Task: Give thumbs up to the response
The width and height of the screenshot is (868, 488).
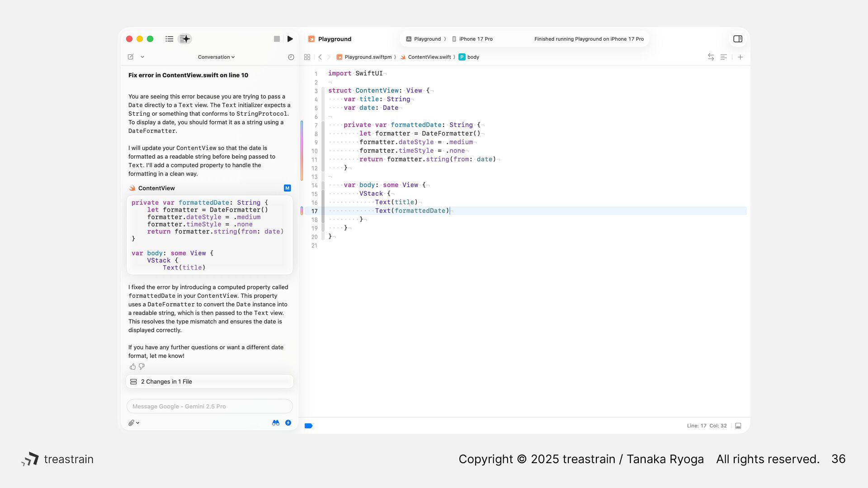Action: coord(132,366)
